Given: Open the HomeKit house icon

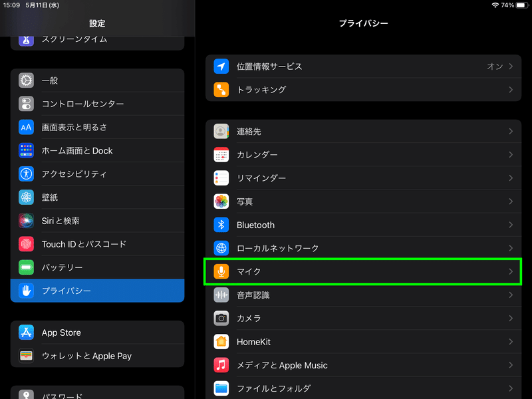Looking at the screenshot, I should (x=221, y=342).
